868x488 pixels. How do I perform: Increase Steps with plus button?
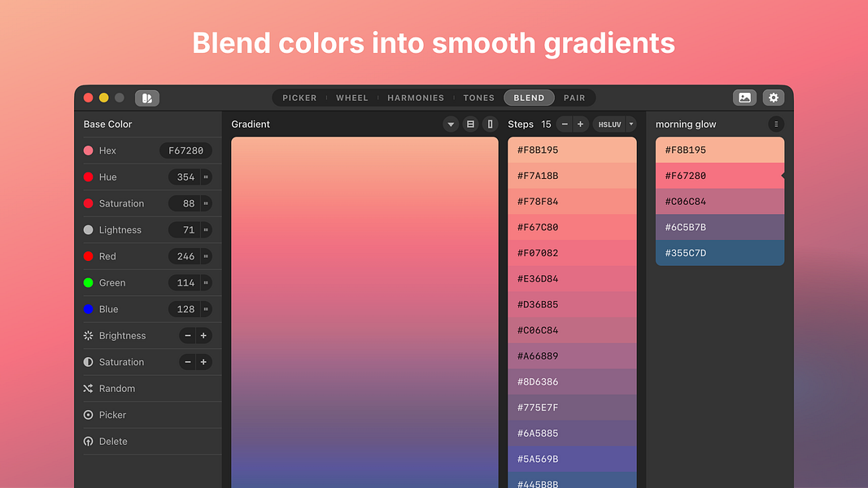coord(580,124)
